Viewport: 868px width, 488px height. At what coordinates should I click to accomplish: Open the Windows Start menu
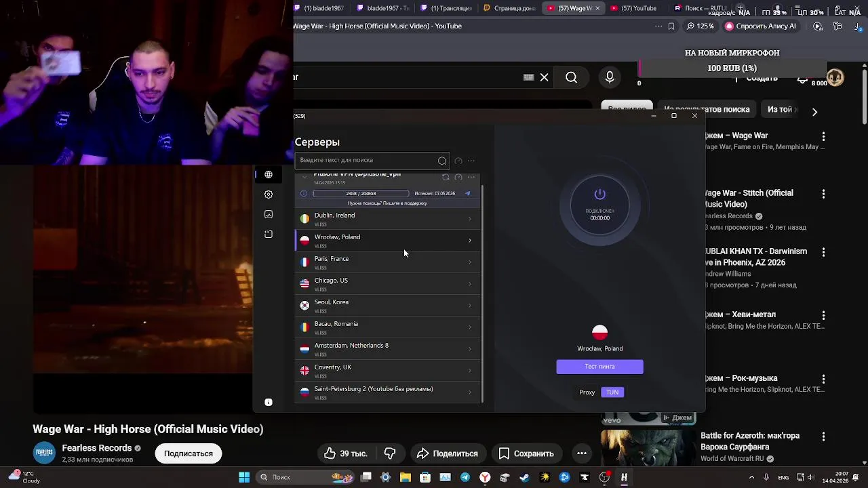[244, 477]
